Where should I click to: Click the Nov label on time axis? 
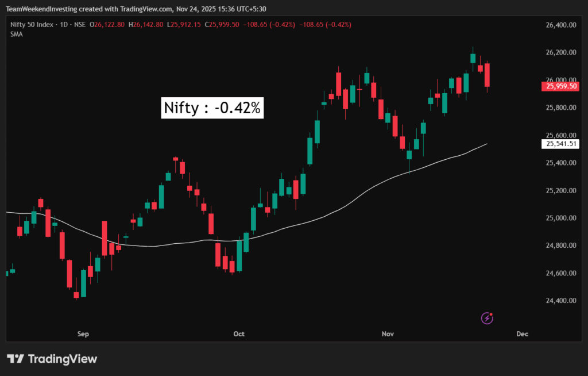point(388,333)
